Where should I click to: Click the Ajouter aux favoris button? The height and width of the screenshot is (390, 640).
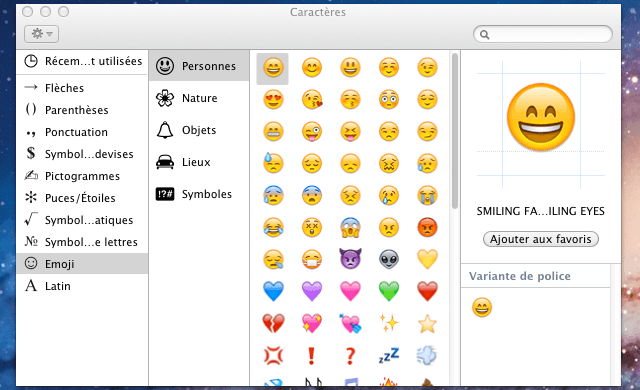click(x=540, y=239)
